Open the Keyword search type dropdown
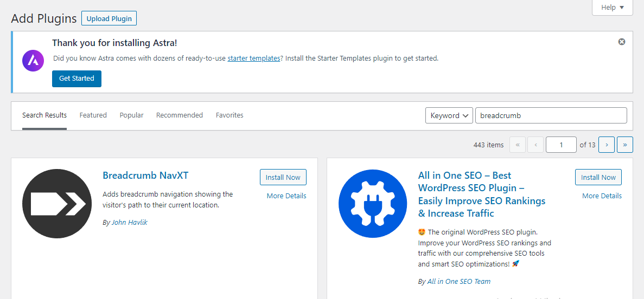Screen dimensions: 644x299 (449, 115)
